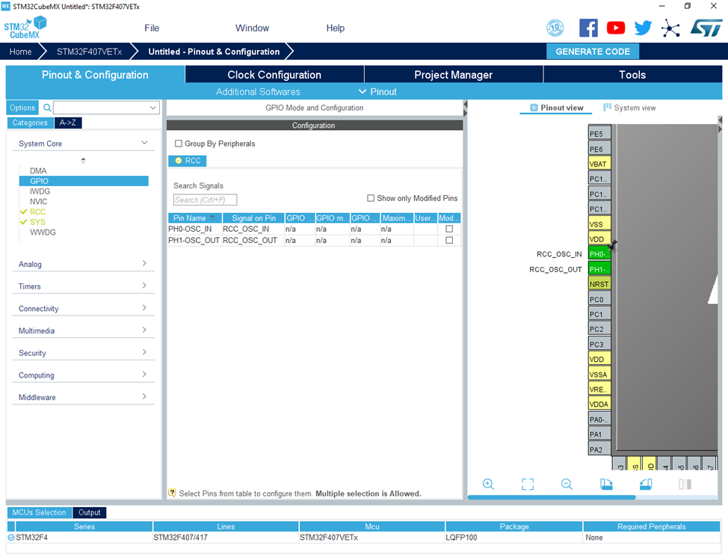This screenshot has width=728, height=560.
Task: Click the greyed split view icon
Action: tap(685, 484)
